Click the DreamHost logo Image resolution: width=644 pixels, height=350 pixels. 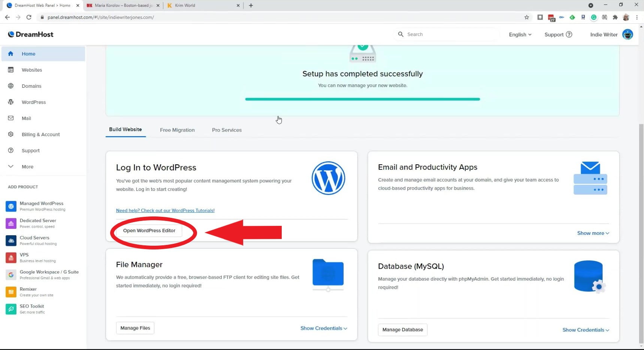click(x=31, y=34)
